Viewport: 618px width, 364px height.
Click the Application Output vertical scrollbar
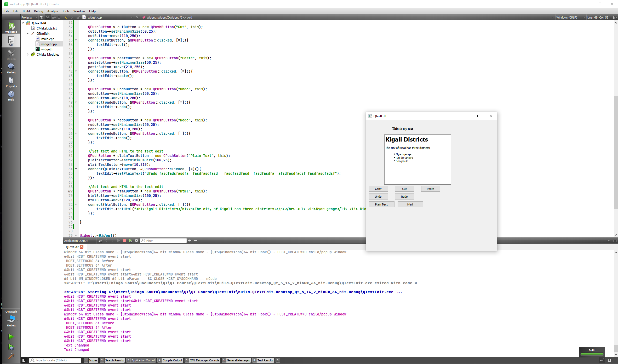click(x=615, y=349)
